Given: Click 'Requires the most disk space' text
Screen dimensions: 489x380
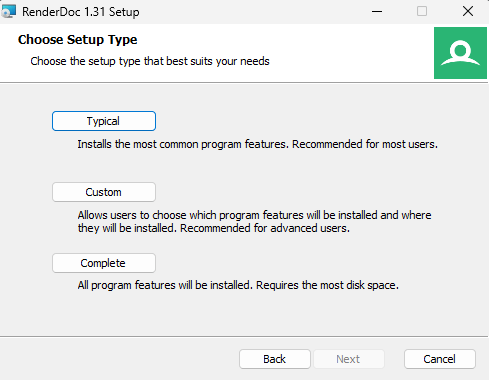Looking at the screenshot, I should click(x=327, y=285).
